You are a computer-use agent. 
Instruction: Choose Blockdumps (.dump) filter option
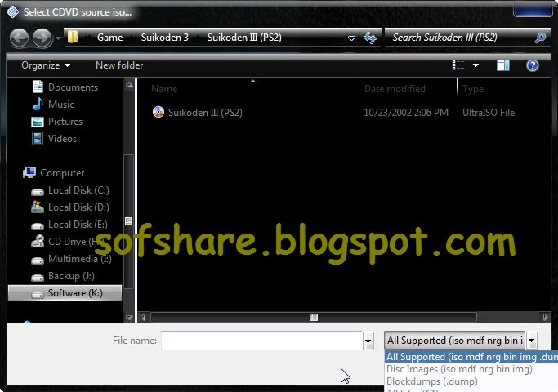[x=432, y=381]
